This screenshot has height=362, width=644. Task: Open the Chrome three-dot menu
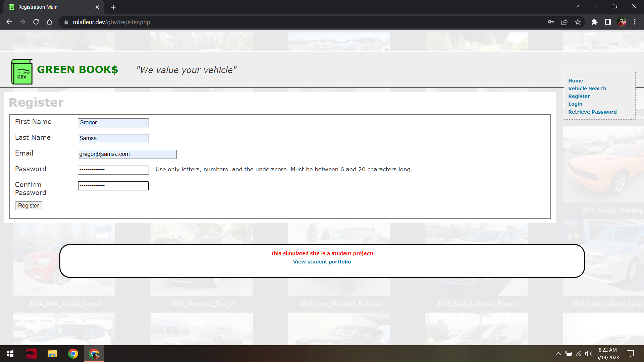point(635,22)
